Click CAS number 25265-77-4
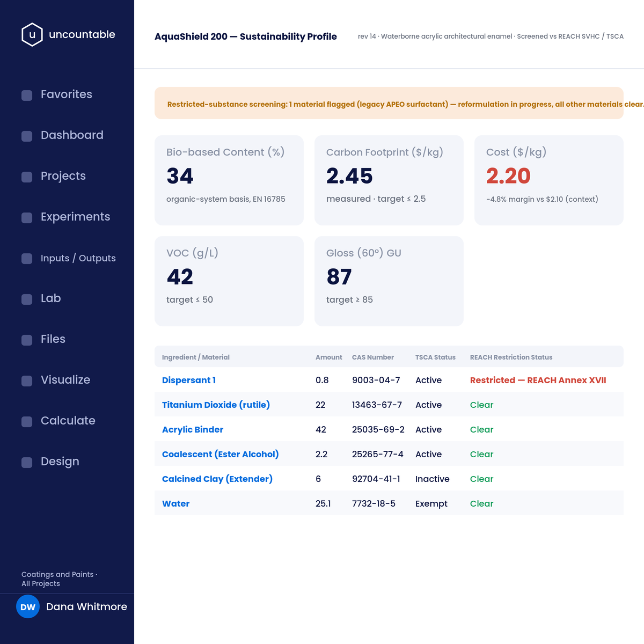Viewport: 644px width, 644px height. 378,454
